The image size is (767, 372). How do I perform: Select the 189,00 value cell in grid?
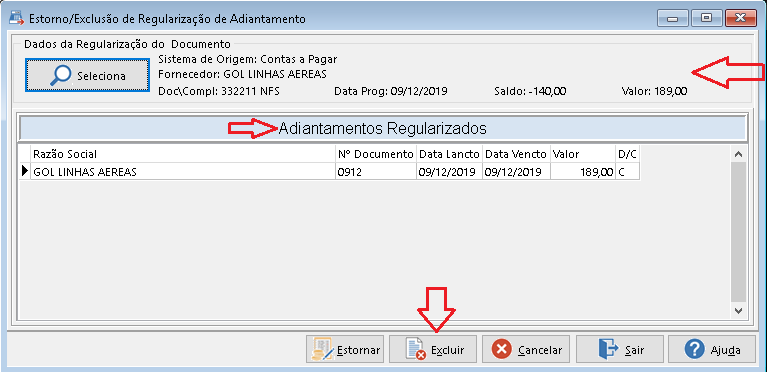click(583, 172)
